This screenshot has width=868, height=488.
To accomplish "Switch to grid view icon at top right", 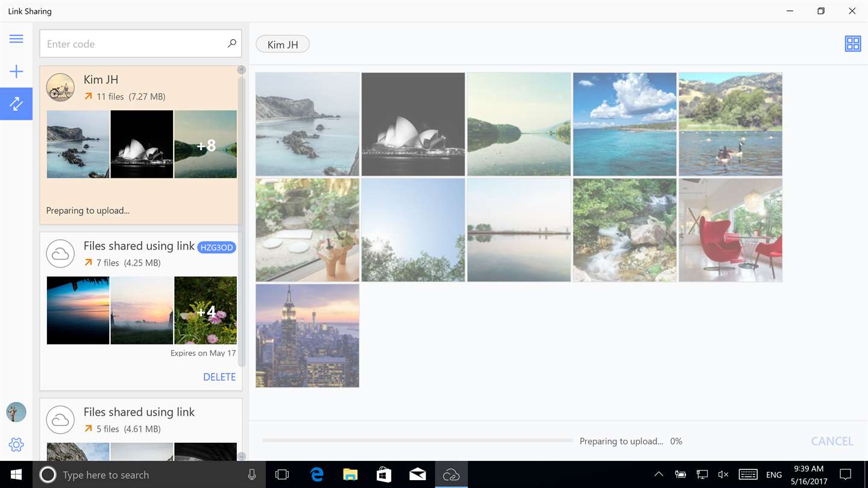I will [852, 43].
